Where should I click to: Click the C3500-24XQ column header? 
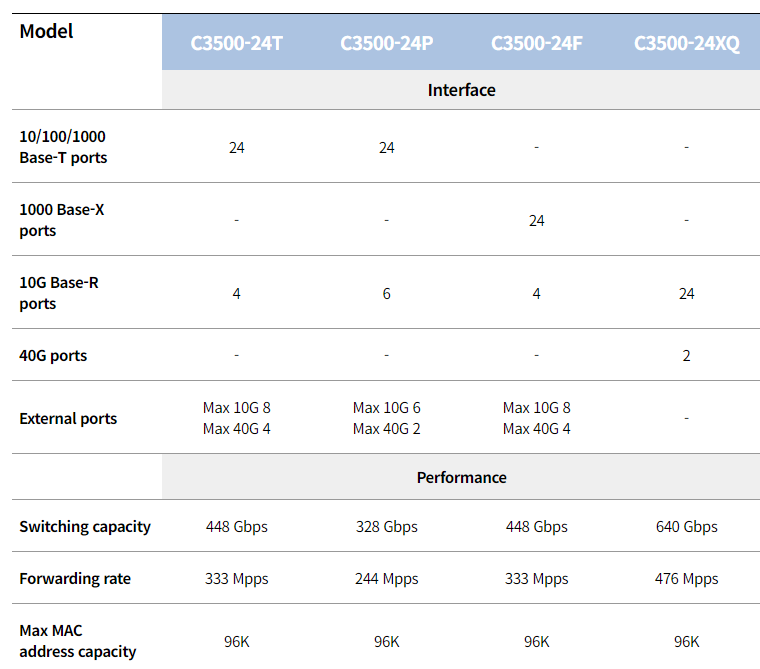point(686,44)
